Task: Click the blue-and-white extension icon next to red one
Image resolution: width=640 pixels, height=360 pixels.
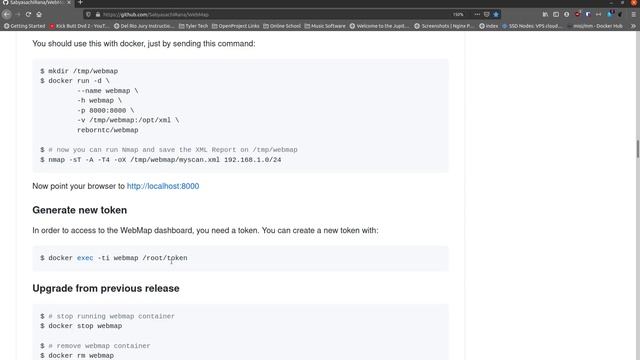Action: (588, 14)
